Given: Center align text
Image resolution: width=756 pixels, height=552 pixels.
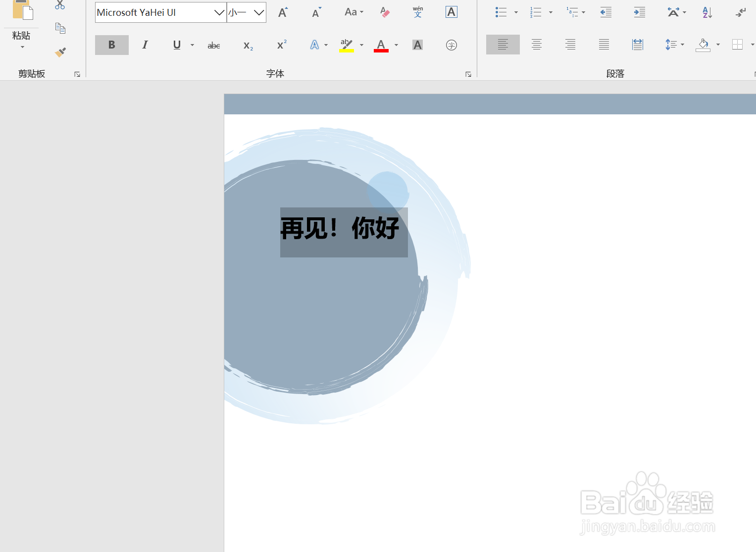Looking at the screenshot, I should coord(537,45).
